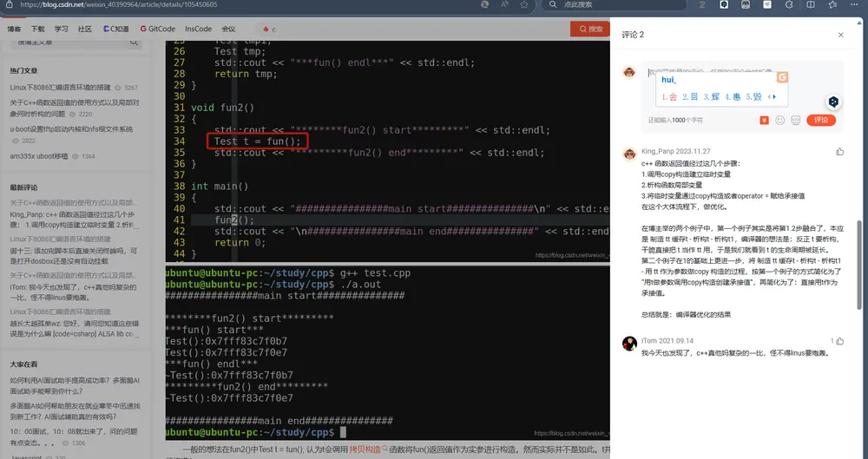Open sidebar comment by 越长大越孤单wz
The height and width of the screenshot is (459, 868).
pyautogui.click(x=74, y=328)
